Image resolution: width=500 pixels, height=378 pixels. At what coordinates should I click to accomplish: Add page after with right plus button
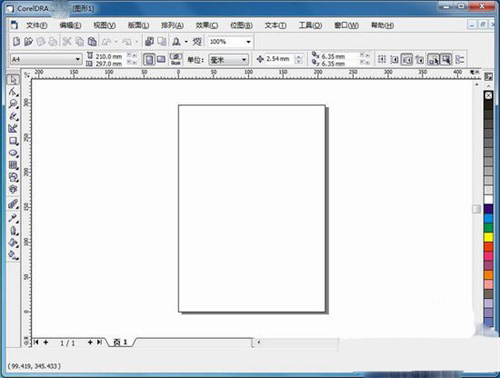(90, 342)
